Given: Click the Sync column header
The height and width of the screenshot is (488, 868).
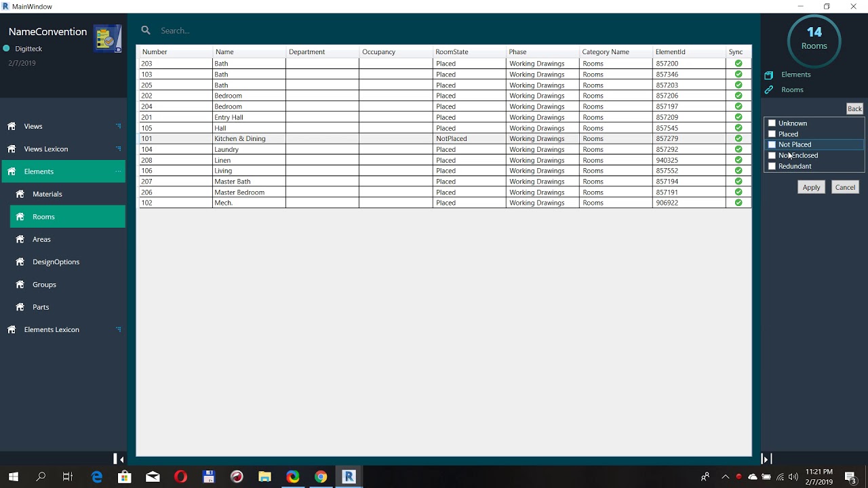Looking at the screenshot, I should click(738, 52).
